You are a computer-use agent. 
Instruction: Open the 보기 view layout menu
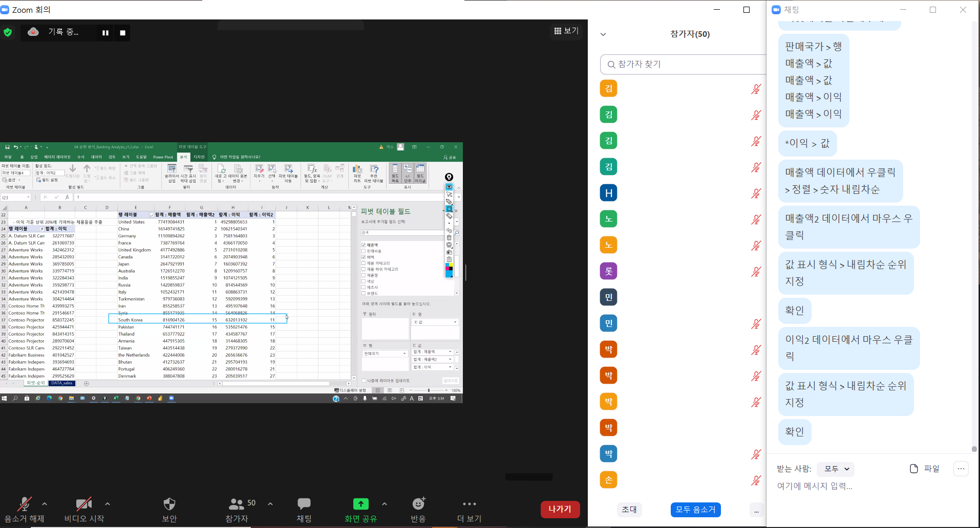coord(566,31)
